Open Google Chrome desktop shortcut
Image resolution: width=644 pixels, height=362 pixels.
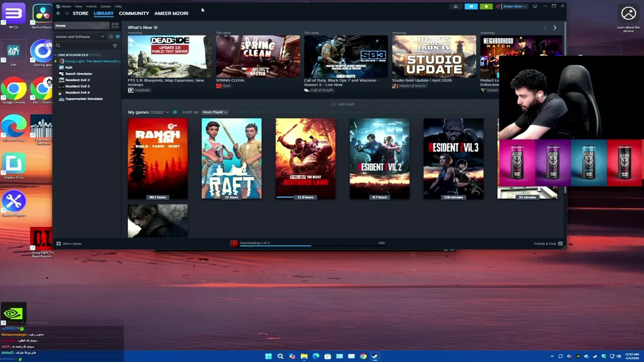(14, 90)
